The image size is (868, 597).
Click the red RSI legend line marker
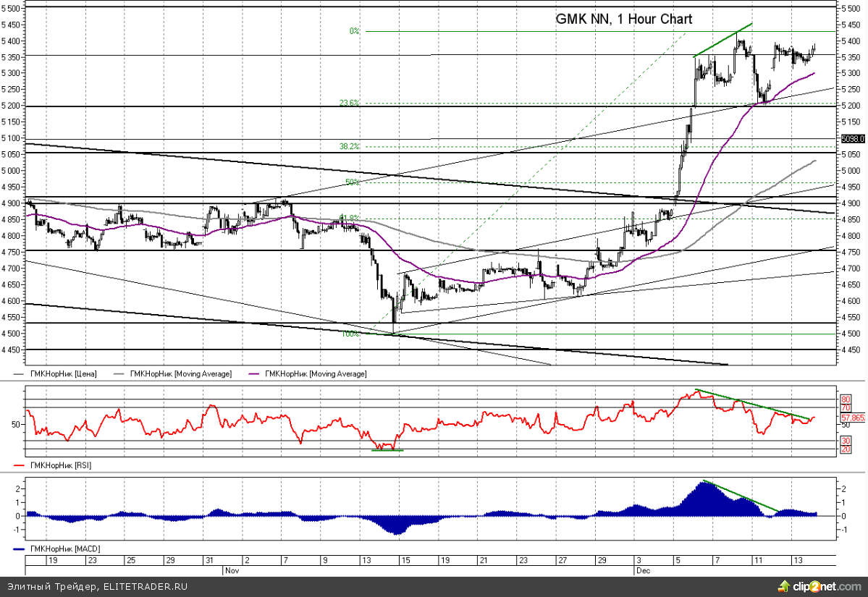tap(20, 465)
